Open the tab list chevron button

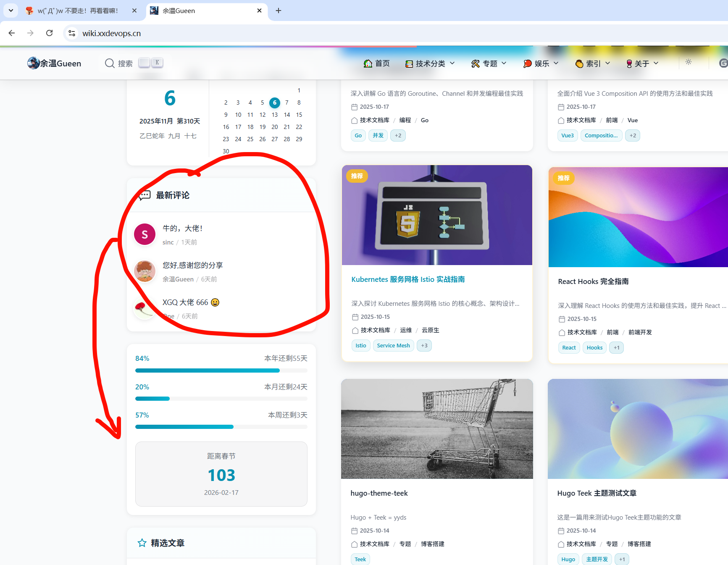11,11
